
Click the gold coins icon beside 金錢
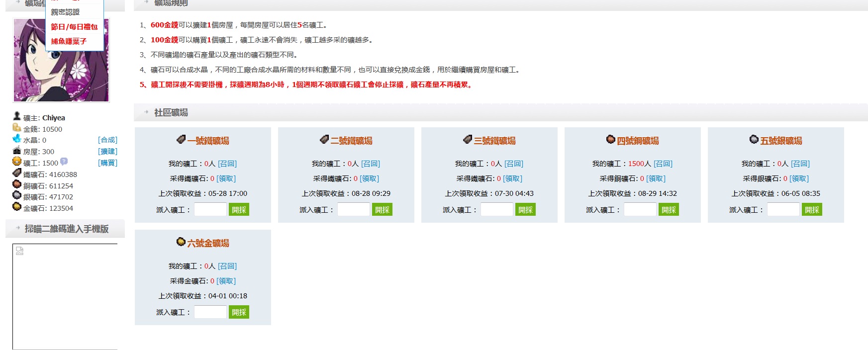click(x=17, y=128)
